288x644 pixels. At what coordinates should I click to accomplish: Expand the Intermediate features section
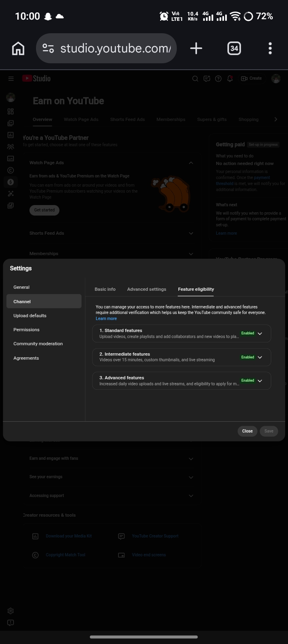(182, 357)
